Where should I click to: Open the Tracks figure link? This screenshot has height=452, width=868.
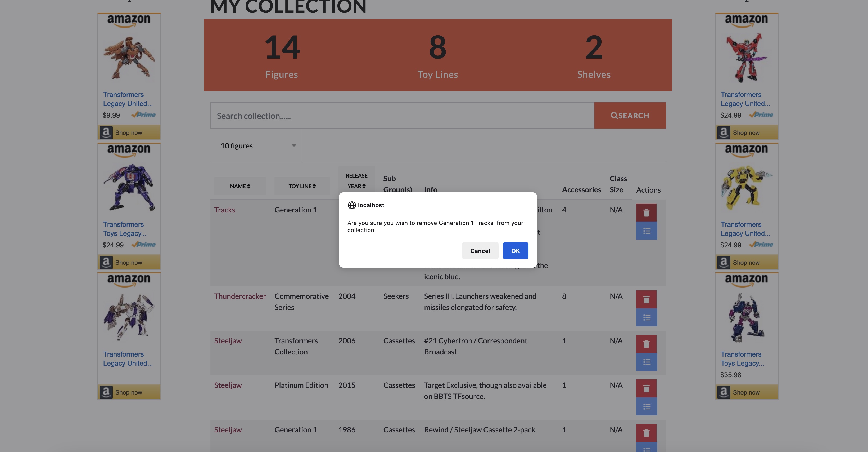[224, 210]
